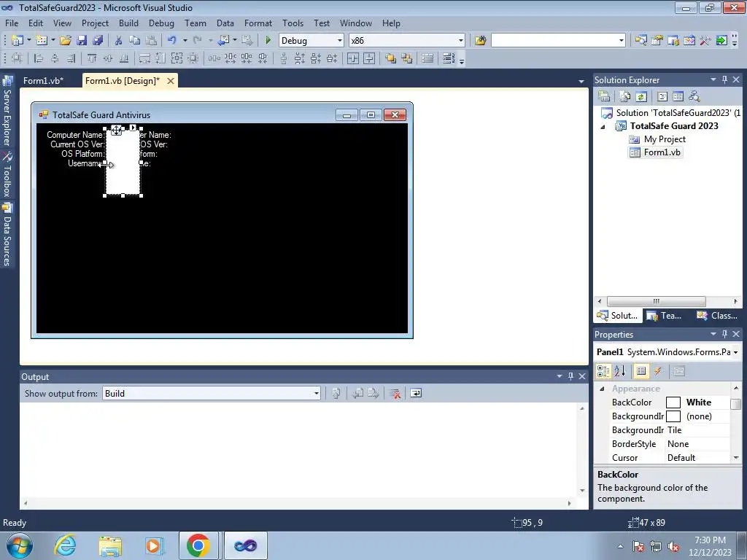747x560 pixels.
Task: Click the New Project toolbar icon
Action: point(18,41)
